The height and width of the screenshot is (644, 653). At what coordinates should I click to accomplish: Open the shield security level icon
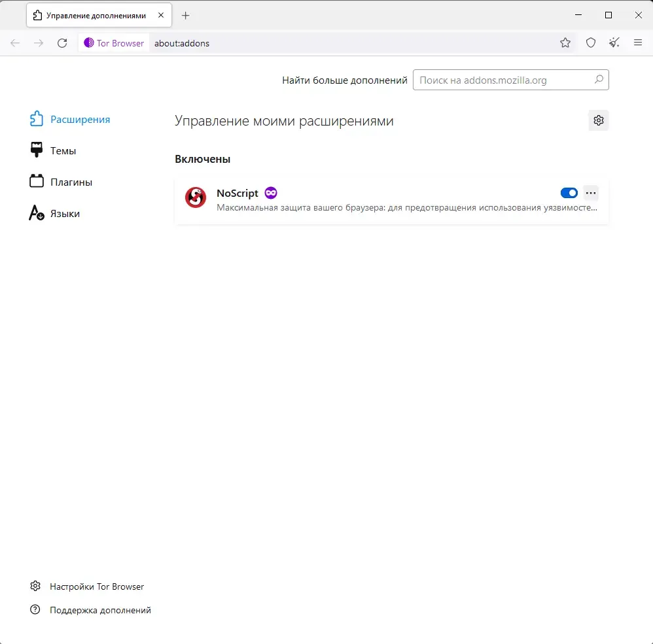pyautogui.click(x=591, y=43)
